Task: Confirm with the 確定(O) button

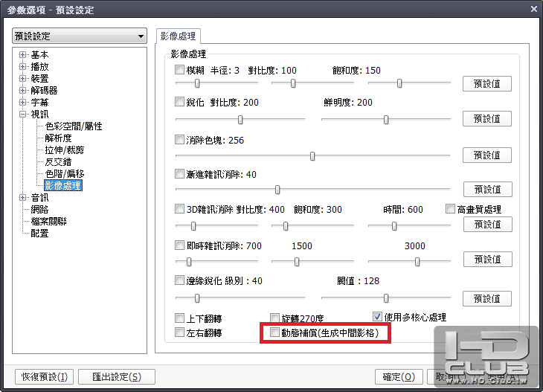Action: (x=399, y=377)
